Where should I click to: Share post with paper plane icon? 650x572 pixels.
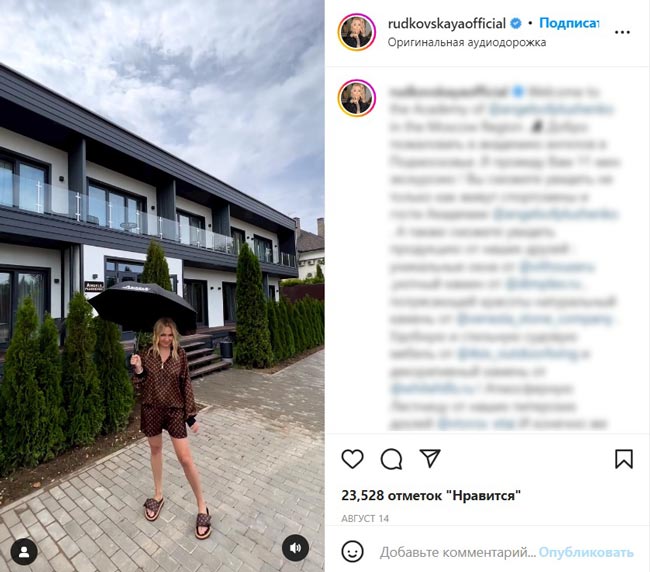point(430,458)
